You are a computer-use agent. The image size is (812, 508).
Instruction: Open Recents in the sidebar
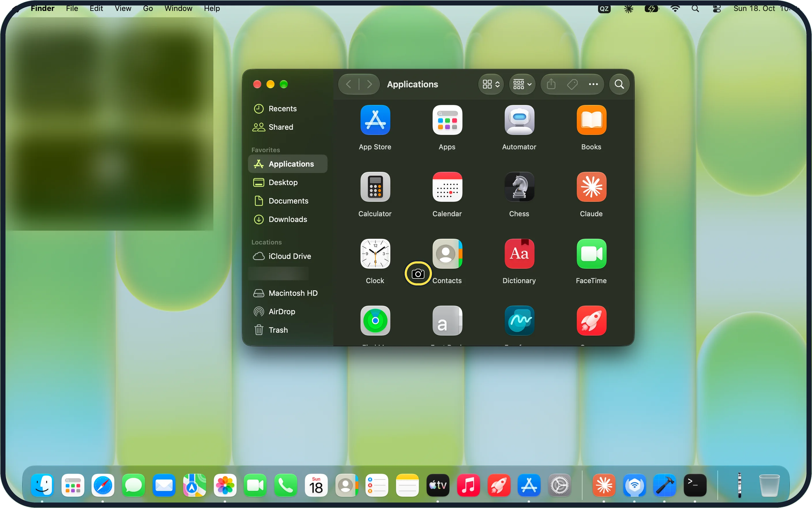(287, 108)
